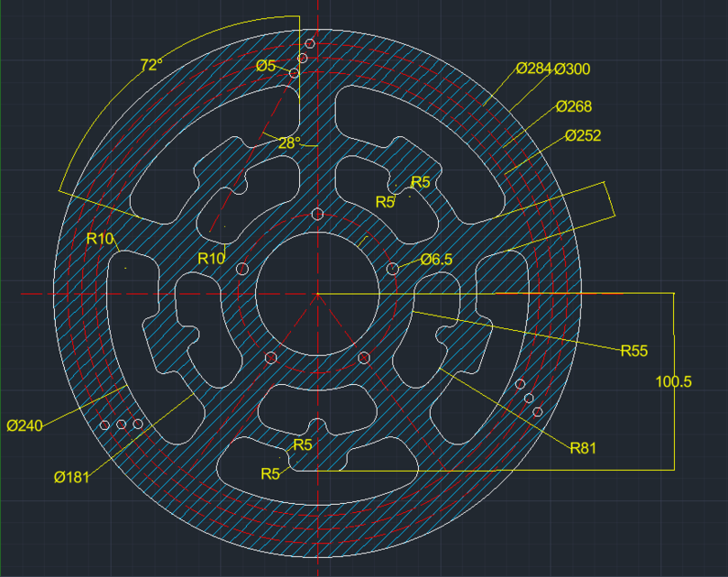Select a small Ø6.5 hole near the centerline
This screenshot has height=577, width=728.
point(317,215)
